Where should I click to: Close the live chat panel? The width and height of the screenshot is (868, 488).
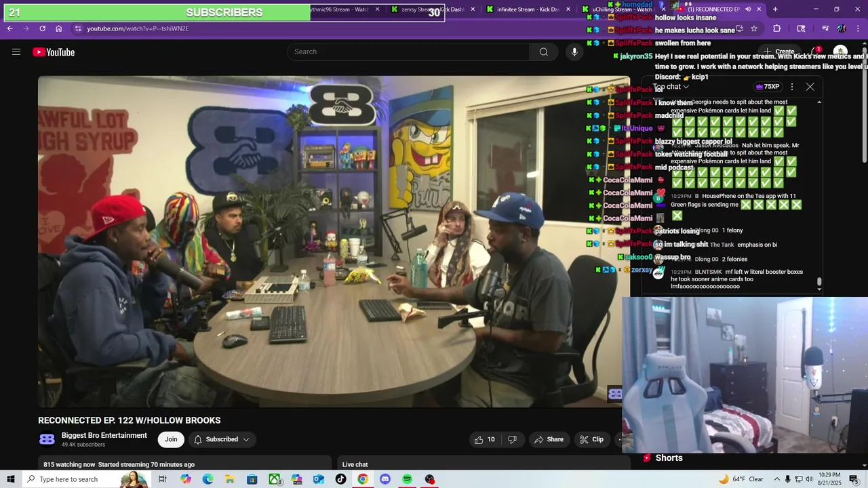click(x=810, y=87)
